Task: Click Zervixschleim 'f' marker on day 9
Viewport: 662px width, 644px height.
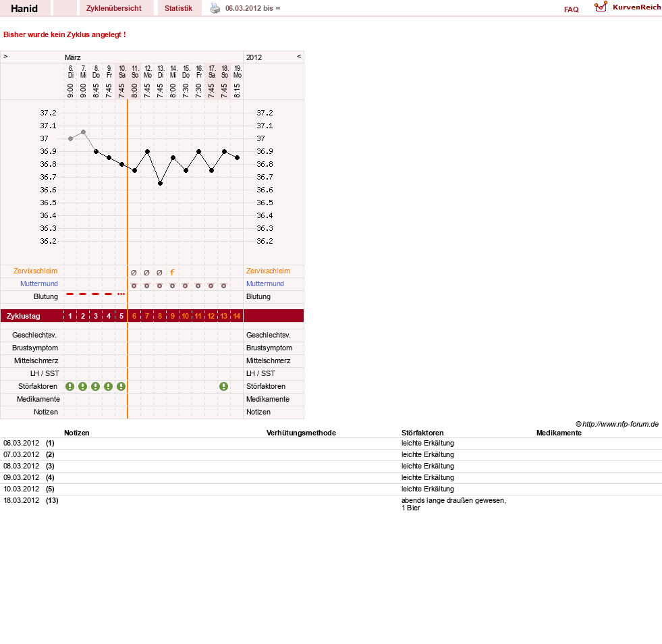Action: click(x=172, y=273)
